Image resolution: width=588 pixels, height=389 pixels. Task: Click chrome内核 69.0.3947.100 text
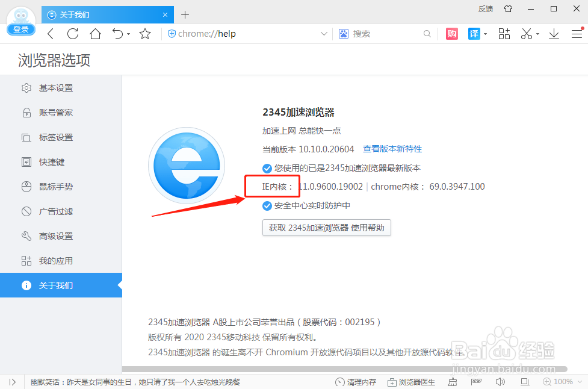pyautogui.click(x=428, y=187)
